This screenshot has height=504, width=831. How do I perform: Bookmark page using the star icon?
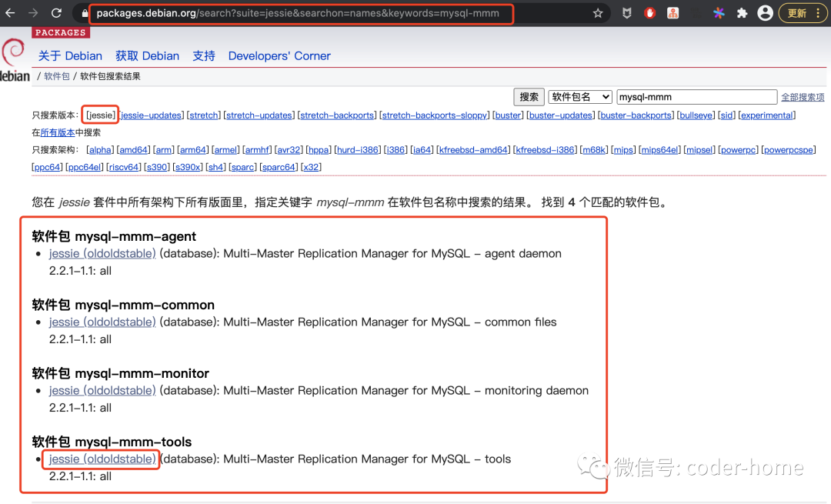click(x=598, y=13)
